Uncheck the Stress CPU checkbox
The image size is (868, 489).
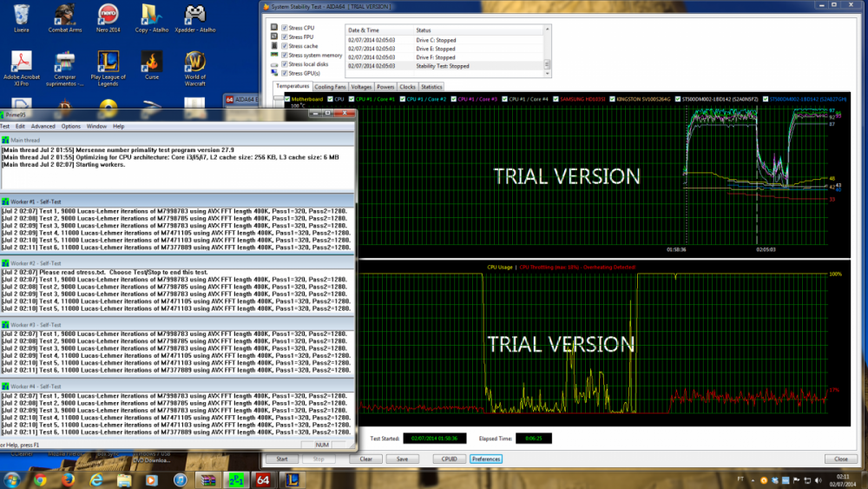[285, 28]
